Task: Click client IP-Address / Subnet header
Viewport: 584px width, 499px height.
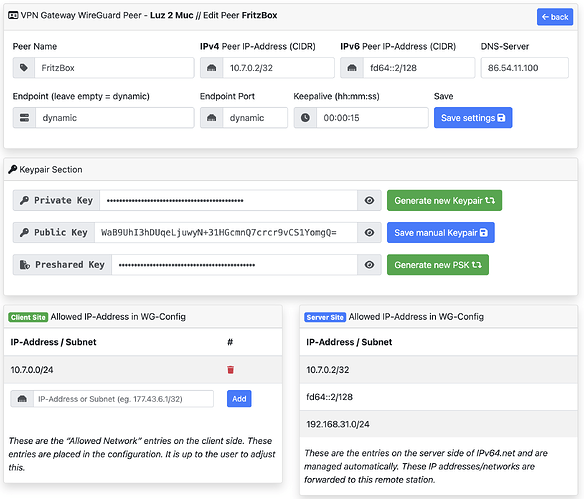Action: (53, 342)
